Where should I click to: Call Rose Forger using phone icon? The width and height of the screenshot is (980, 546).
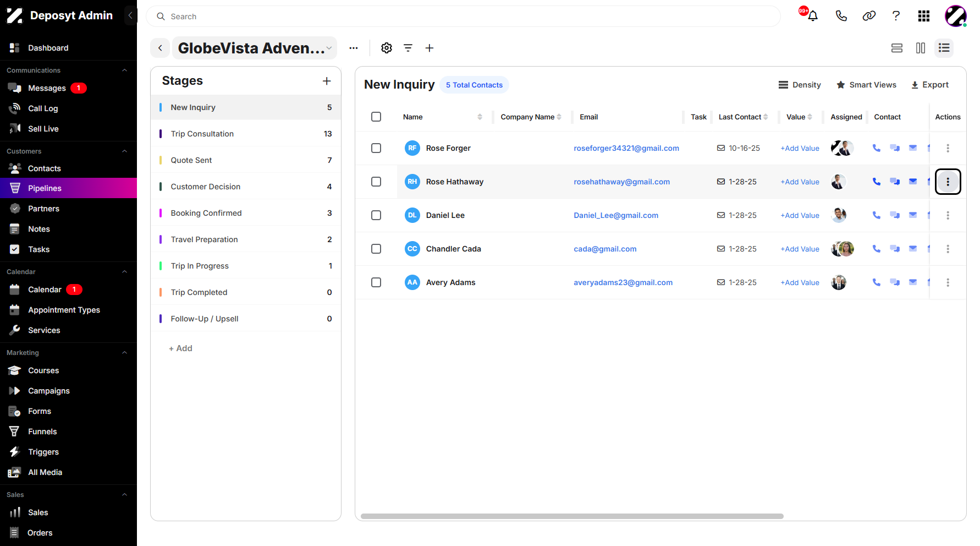point(877,148)
